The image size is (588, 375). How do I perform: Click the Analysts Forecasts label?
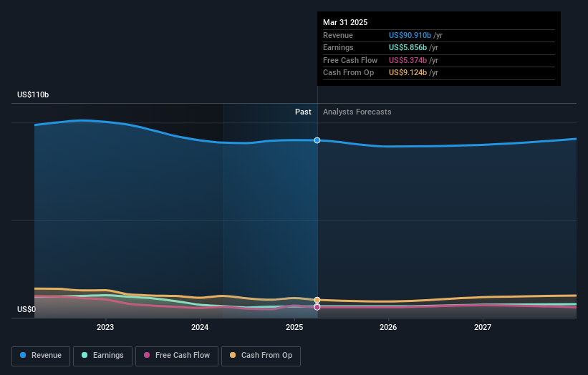pos(357,112)
